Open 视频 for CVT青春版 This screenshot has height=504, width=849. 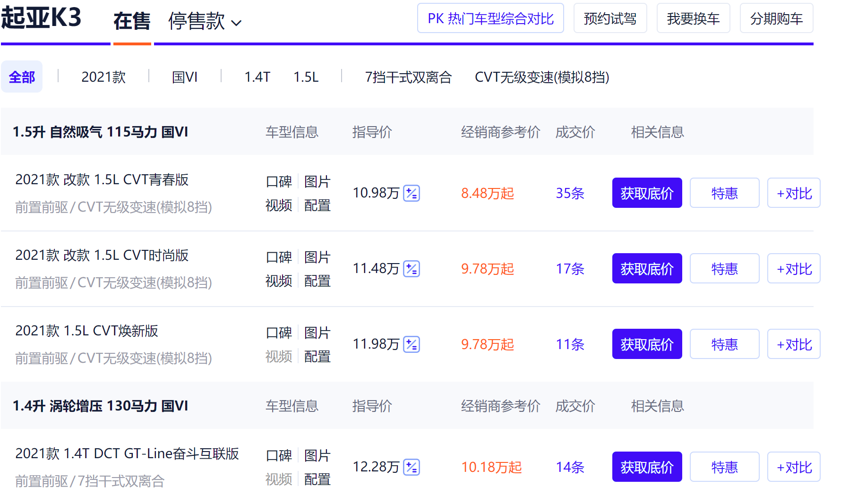coord(279,205)
